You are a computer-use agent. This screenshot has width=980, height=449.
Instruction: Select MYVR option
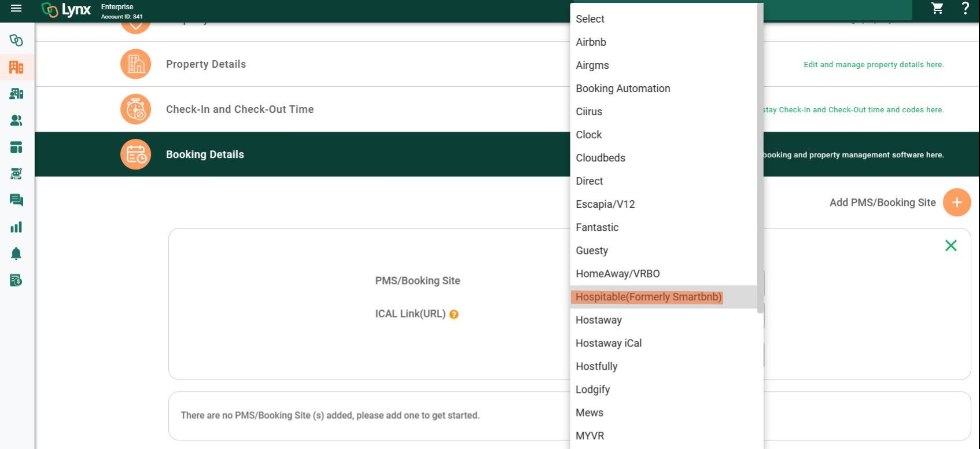[x=664, y=436]
